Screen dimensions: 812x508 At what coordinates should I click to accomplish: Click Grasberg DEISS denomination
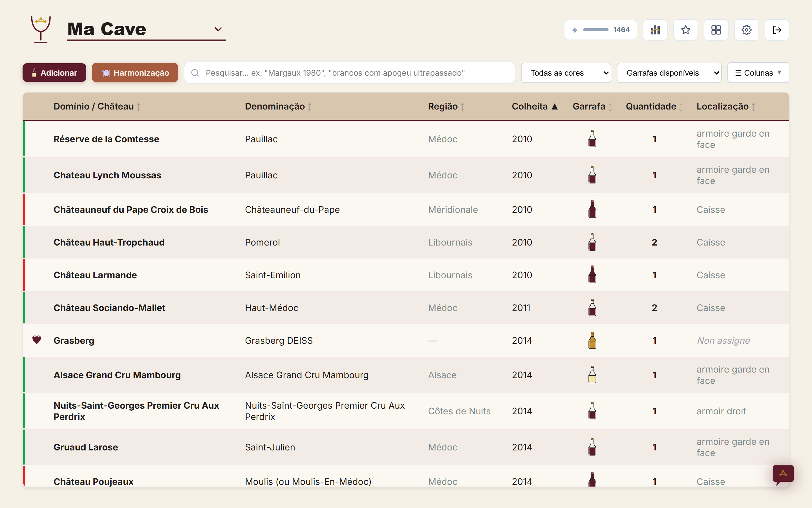pos(279,340)
